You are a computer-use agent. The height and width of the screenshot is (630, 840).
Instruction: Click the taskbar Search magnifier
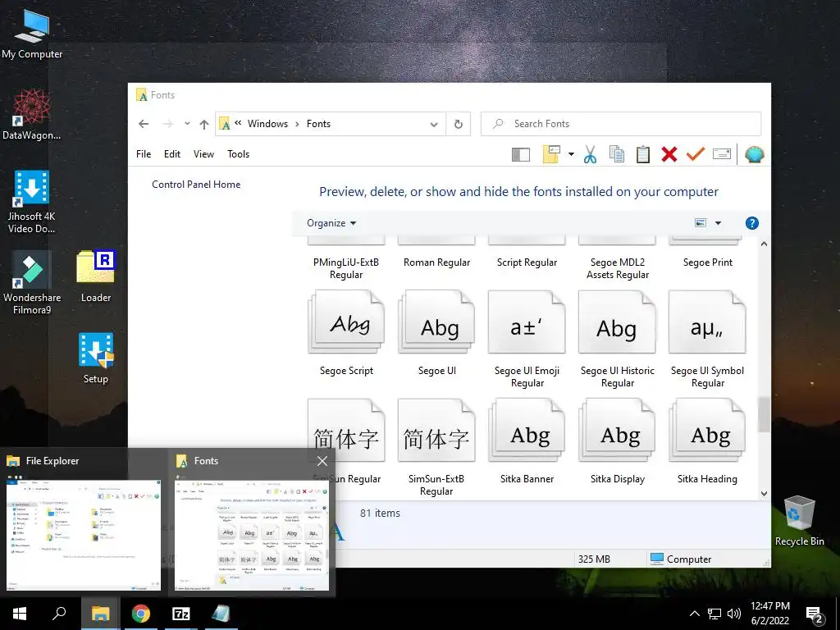(x=59, y=614)
